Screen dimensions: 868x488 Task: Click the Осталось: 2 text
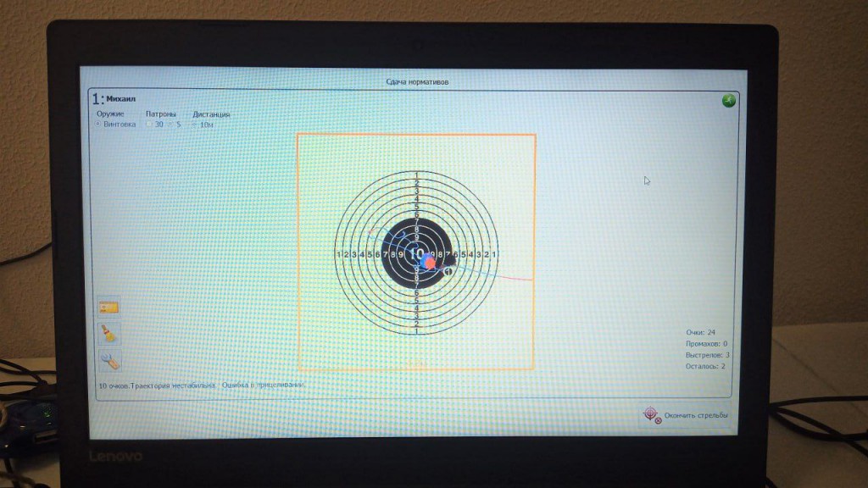point(705,366)
